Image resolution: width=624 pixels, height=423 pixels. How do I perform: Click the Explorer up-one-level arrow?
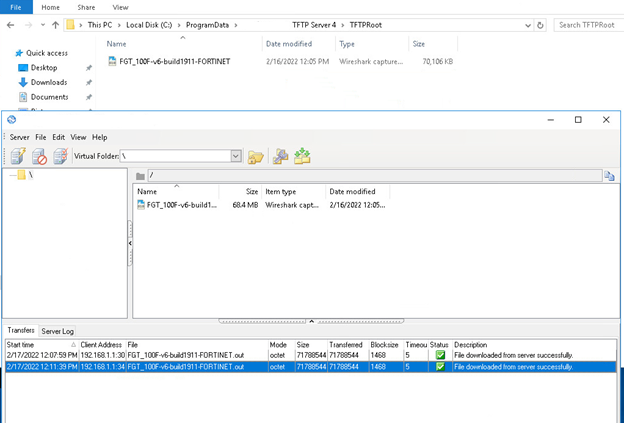click(55, 25)
